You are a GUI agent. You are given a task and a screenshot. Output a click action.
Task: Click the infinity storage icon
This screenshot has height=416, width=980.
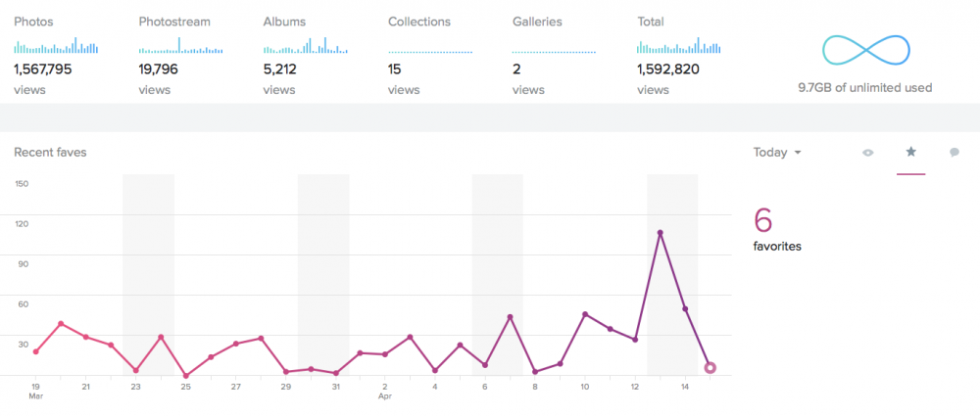click(x=864, y=49)
